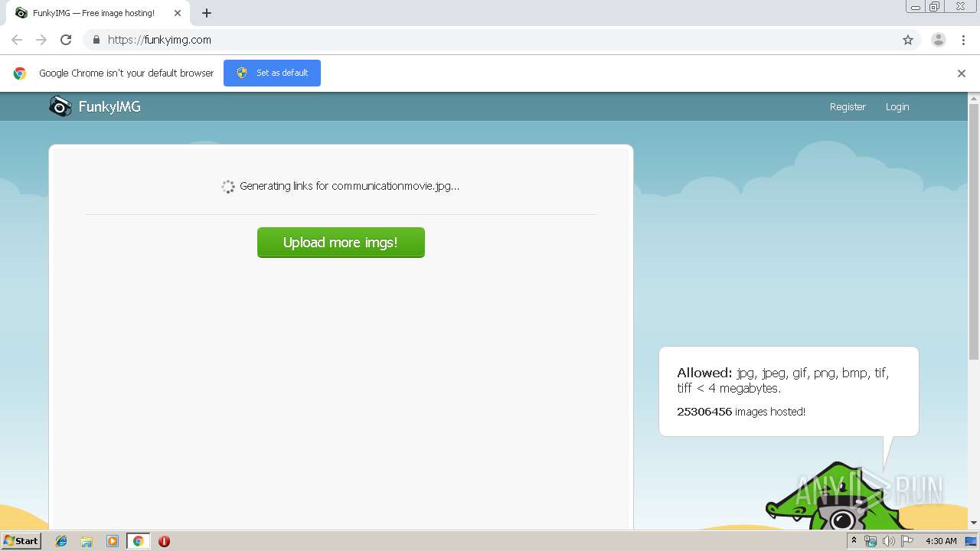Click the Show desktop tray button

(971, 541)
